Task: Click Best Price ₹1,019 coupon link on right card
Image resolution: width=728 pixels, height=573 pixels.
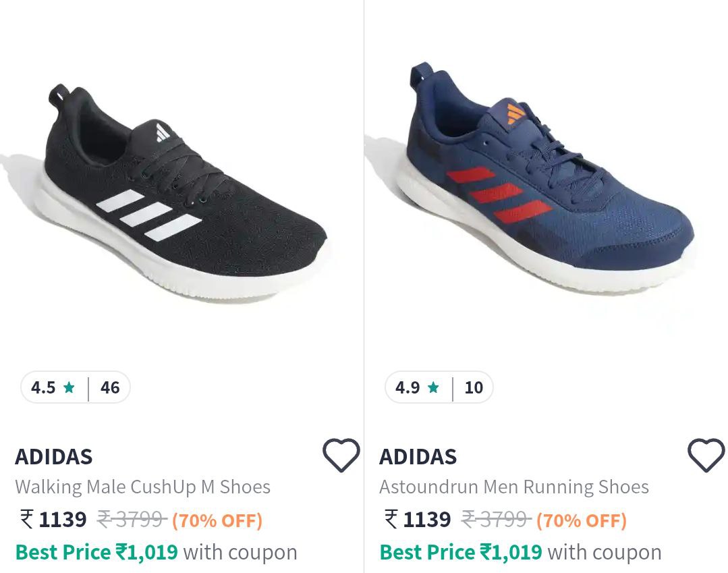Action: click(x=461, y=551)
